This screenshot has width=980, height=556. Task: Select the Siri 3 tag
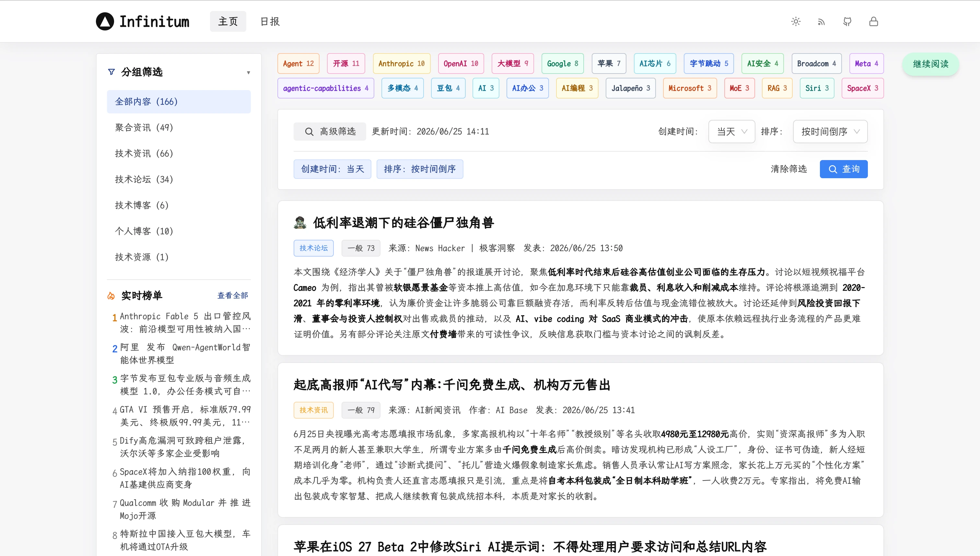pos(817,88)
